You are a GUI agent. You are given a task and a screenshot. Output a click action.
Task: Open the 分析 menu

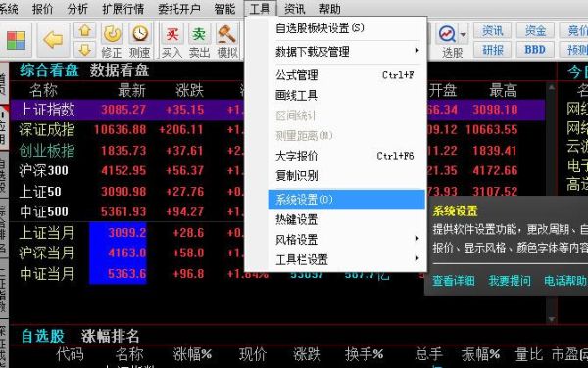click(x=77, y=8)
